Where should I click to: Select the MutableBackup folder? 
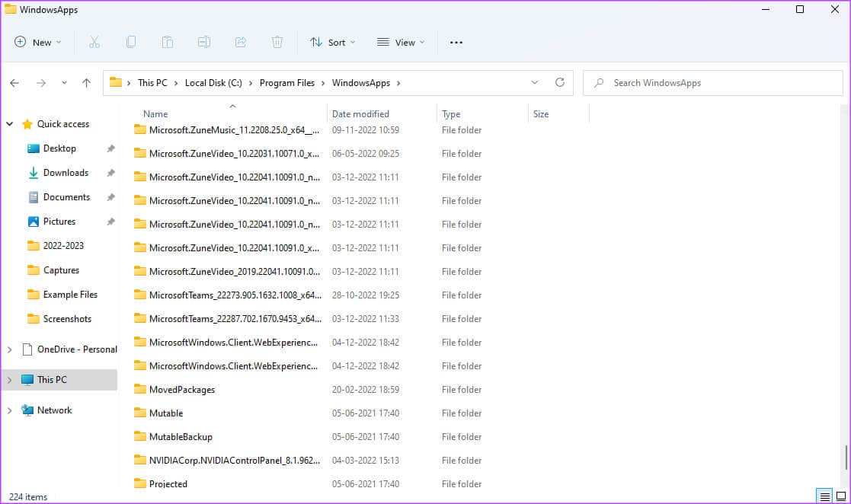tap(181, 437)
